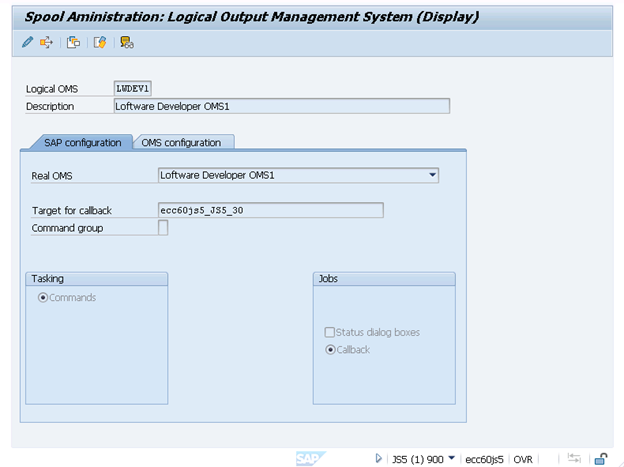
Task: Click the status bar triangle expand icon
Action: [378, 459]
